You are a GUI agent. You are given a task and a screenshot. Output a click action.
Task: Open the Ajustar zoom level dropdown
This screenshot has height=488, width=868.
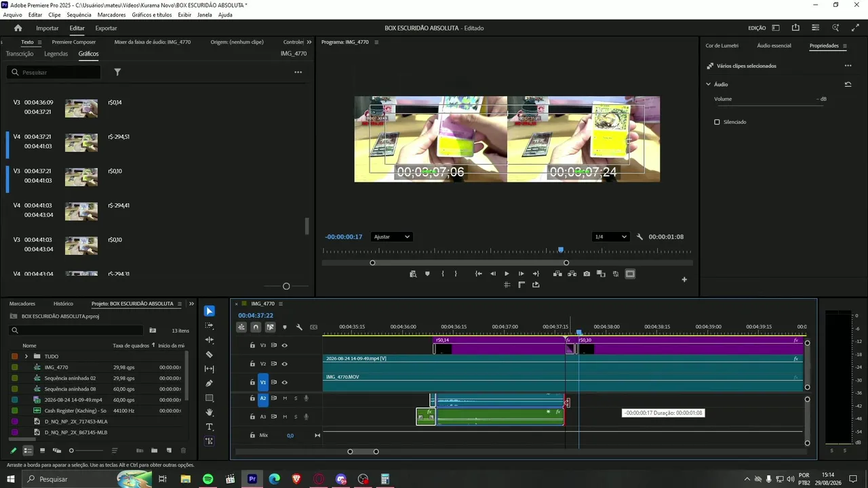coord(391,237)
